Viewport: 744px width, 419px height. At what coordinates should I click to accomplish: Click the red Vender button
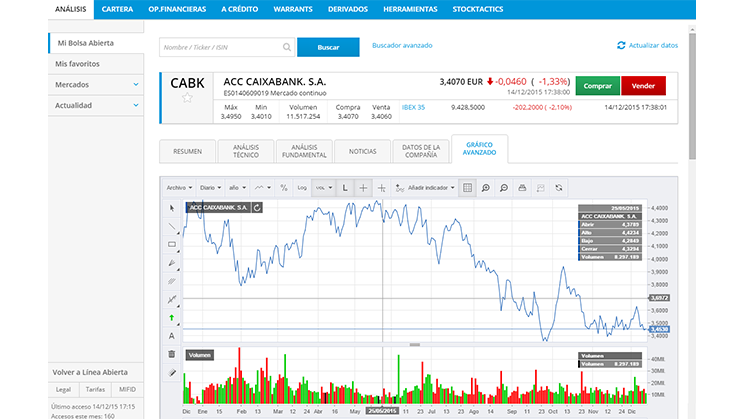pyautogui.click(x=643, y=86)
